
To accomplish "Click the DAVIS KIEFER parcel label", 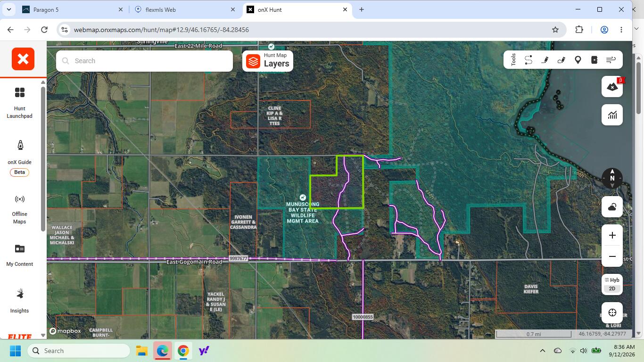I will tap(531, 289).
